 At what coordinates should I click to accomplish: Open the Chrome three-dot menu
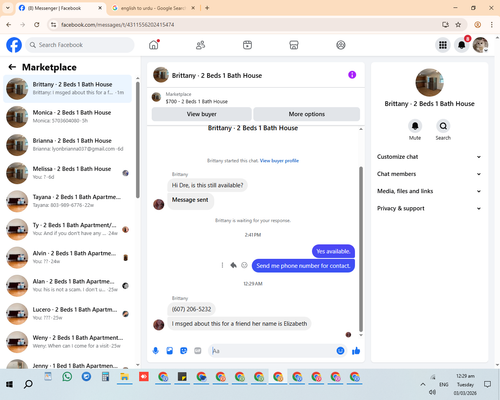pyautogui.click(x=492, y=25)
